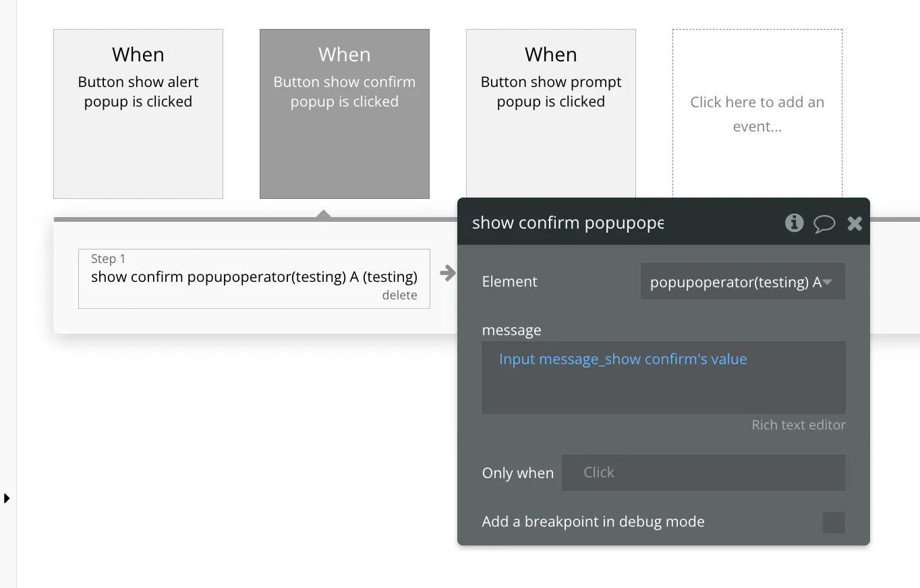This screenshot has height=588, width=920.
Task: Click the Add a breakpoint in debug mode label
Action: pos(593,522)
